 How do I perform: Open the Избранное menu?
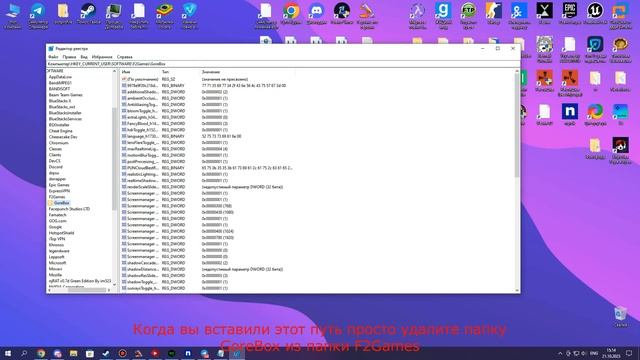[102, 57]
